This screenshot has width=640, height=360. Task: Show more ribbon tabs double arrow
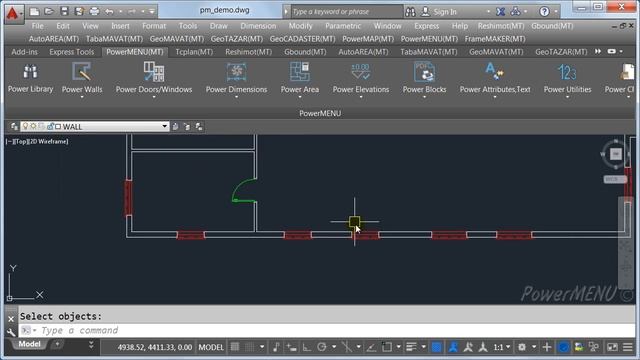tap(598, 51)
